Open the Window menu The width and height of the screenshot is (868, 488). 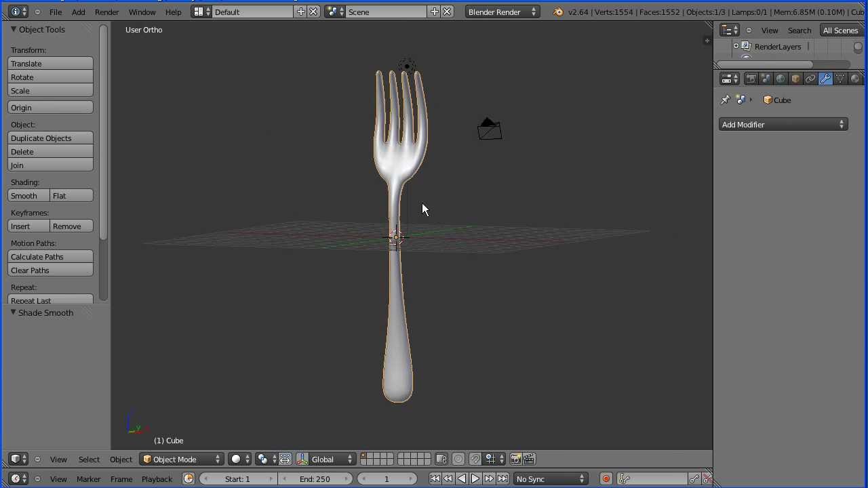[142, 12]
